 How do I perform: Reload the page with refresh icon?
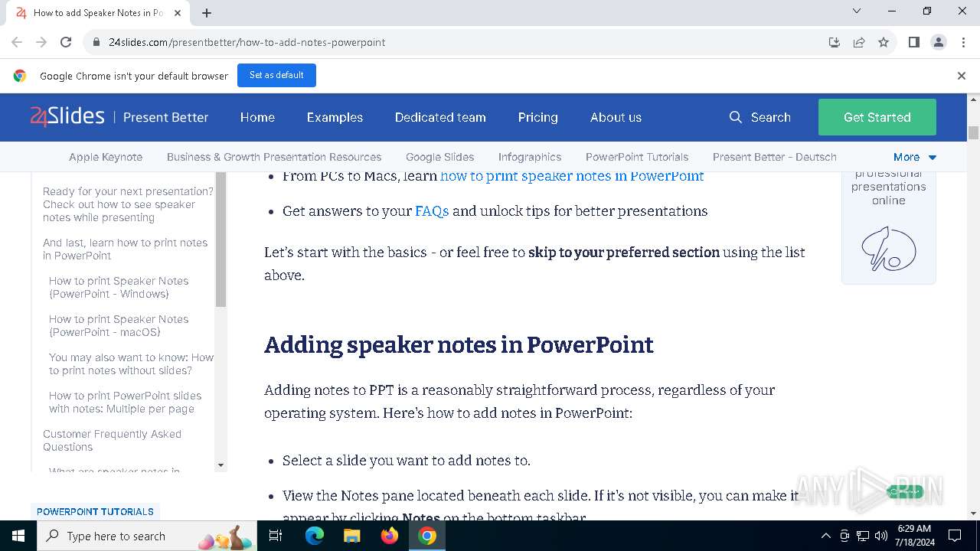tap(66, 42)
